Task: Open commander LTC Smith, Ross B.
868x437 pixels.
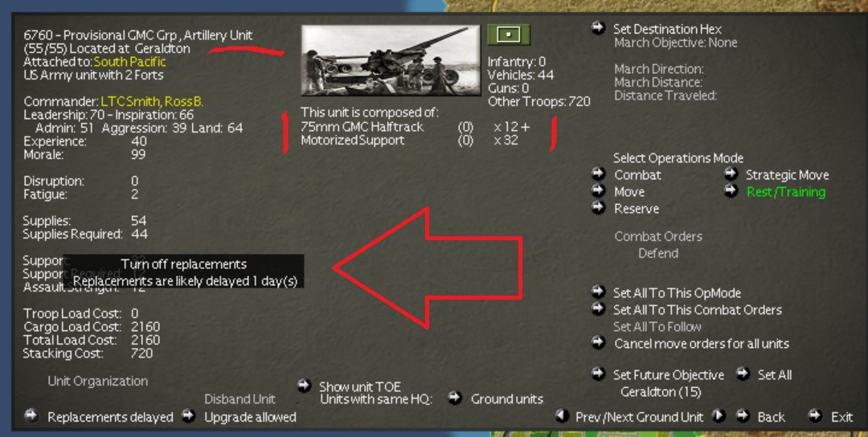Action: tap(152, 102)
